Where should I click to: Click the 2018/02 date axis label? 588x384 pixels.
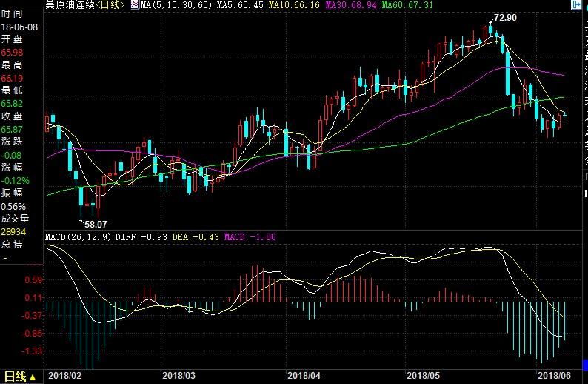(64, 375)
